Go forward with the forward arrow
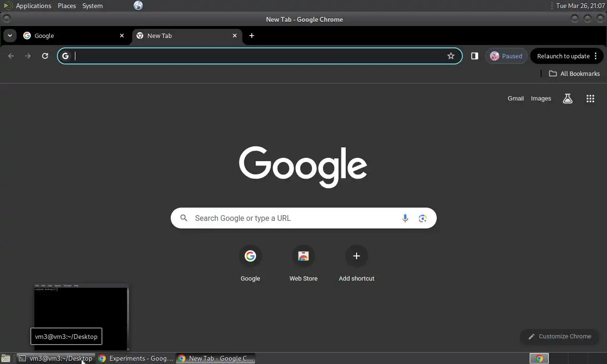 28,56
